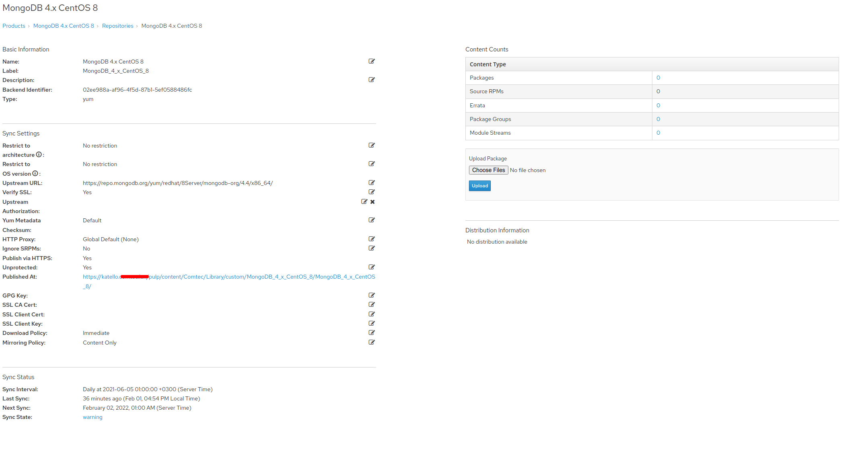The height and width of the screenshot is (468, 868).
Task: Open MongoDB 4.x CentOS 8 product breadcrumb
Action: coord(64,26)
